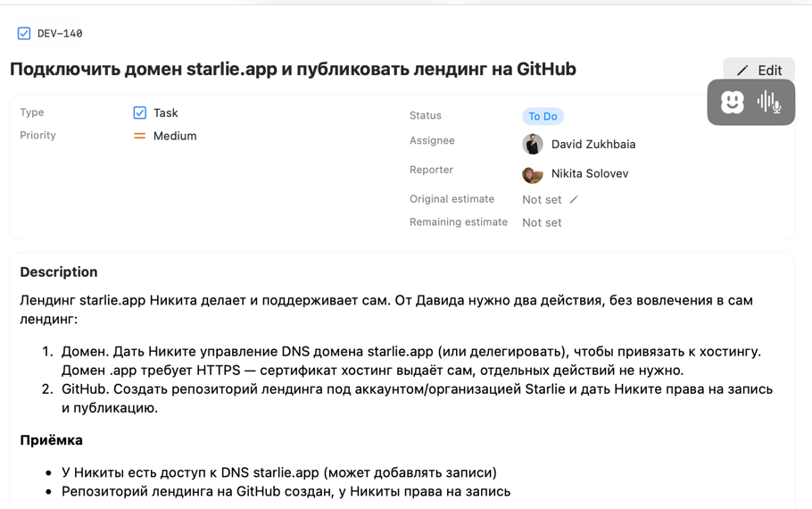The image size is (812, 509).
Task: Click the Remaining estimate label
Action: coord(459,221)
